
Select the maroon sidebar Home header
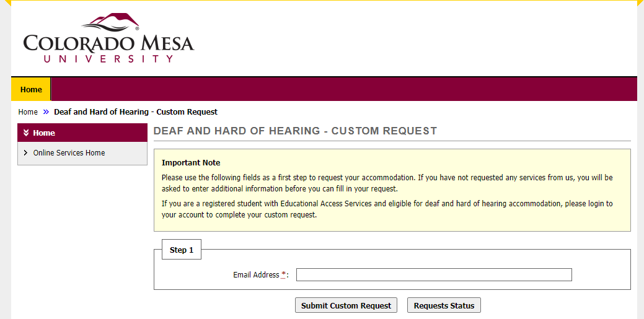coord(82,133)
